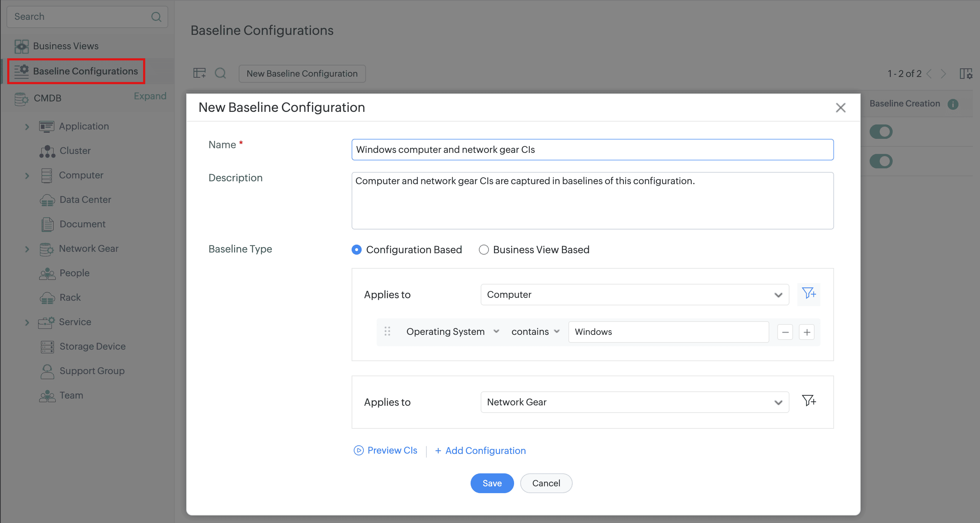Image resolution: width=980 pixels, height=523 pixels.
Task: Click the CMDB database icon
Action: pyautogui.click(x=21, y=98)
